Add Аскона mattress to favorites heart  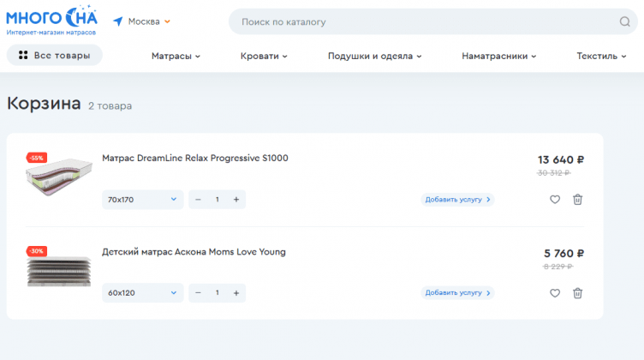(x=555, y=293)
